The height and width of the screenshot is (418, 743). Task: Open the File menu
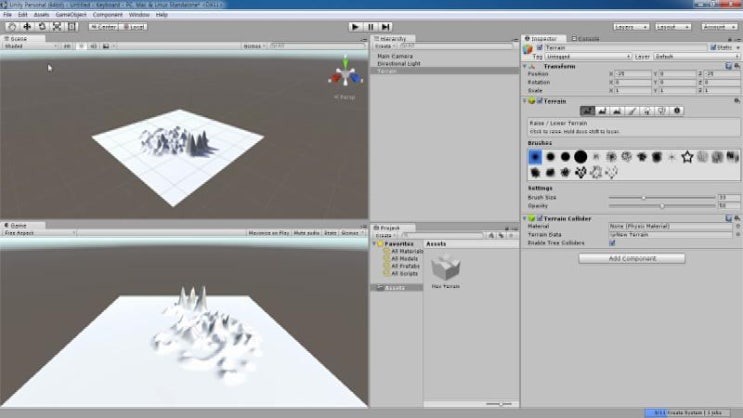(x=7, y=15)
